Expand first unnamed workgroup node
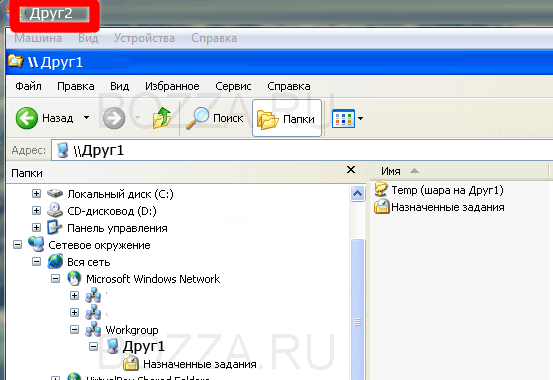Screen dimensions: 553x380 (74, 295)
